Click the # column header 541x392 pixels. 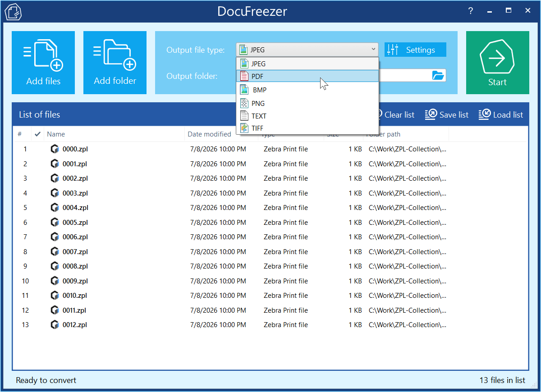(x=20, y=134)
